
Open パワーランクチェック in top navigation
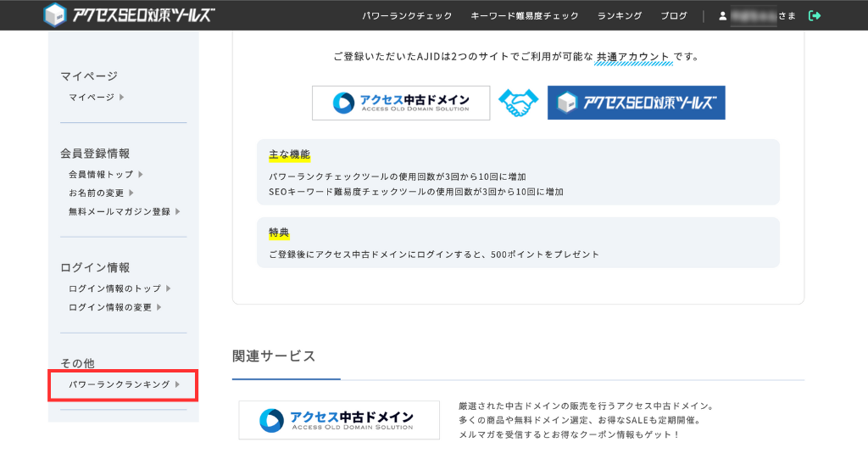coord(407,16)
